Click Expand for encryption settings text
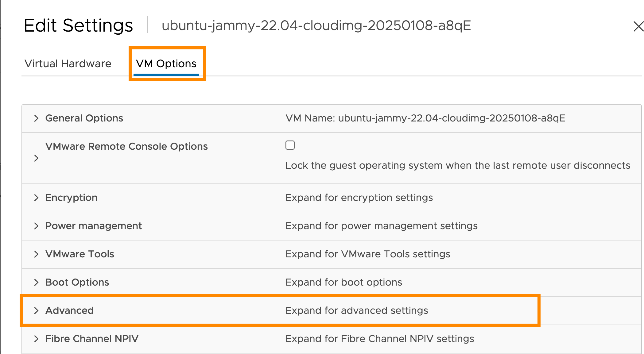 pyautogui.click(x=359, y=198)
